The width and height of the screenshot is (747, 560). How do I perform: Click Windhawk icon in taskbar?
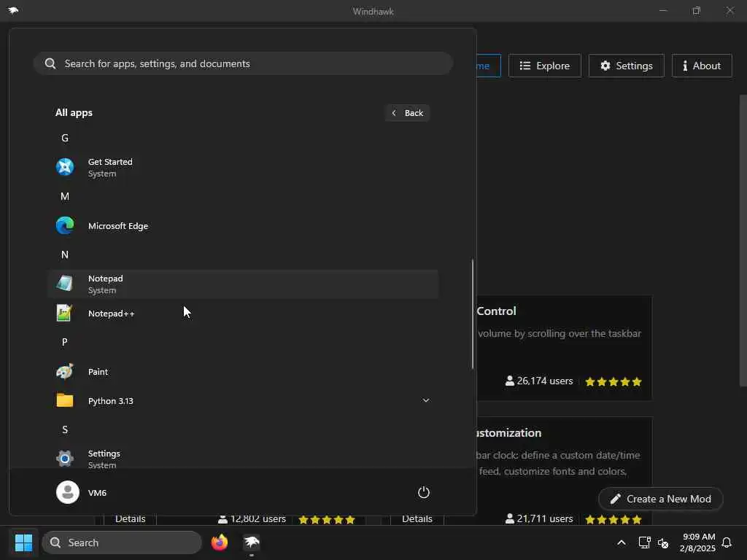pyautogui.click(x=252, y=542)
